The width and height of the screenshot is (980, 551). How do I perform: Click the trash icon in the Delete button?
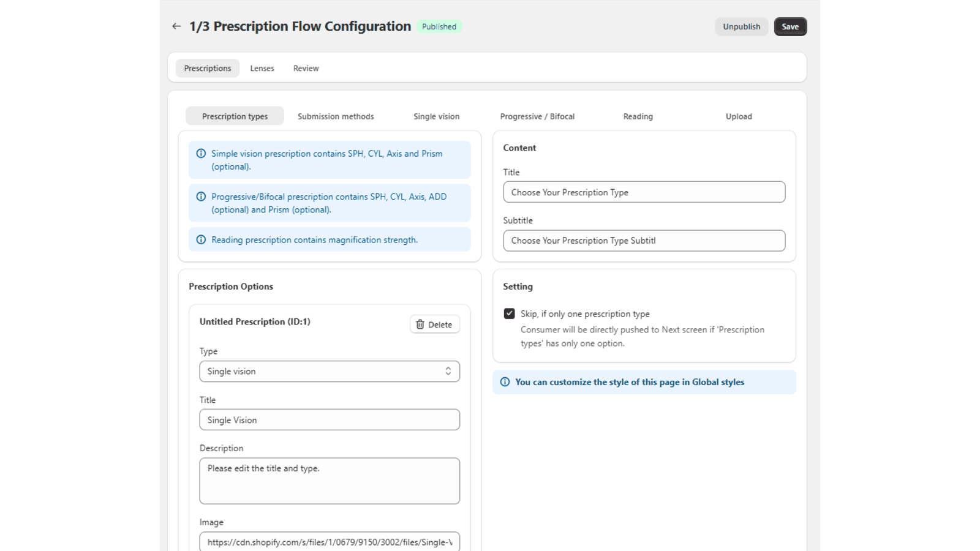[x=420, y=324]
